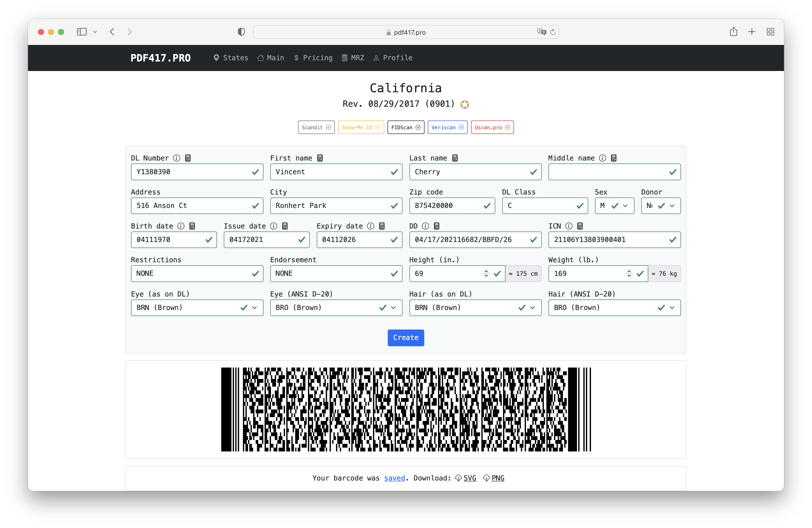Open the Birth date info tooltip
The image size is (812, 528).
(180, 226)
